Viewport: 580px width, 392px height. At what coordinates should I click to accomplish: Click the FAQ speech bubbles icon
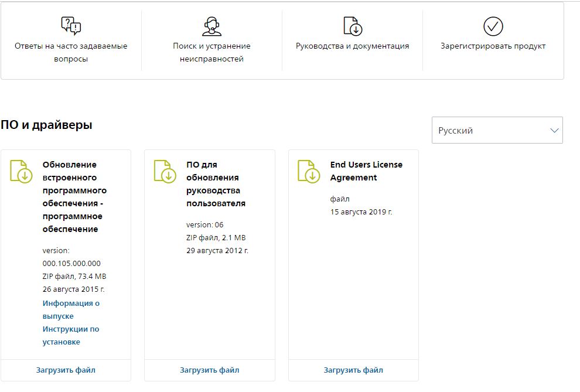coord(71,26)
